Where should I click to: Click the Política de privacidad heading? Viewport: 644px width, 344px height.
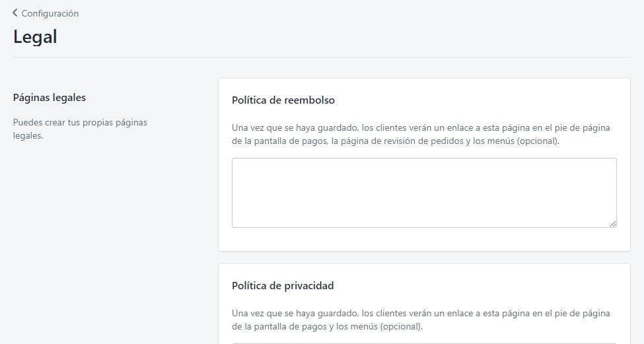[283, 286]
